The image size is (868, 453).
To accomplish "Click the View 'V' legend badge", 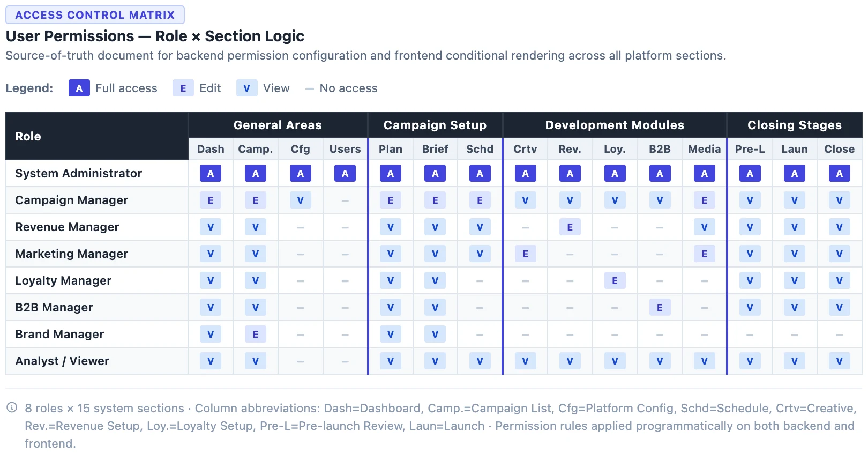I will (x=246, y=88).
